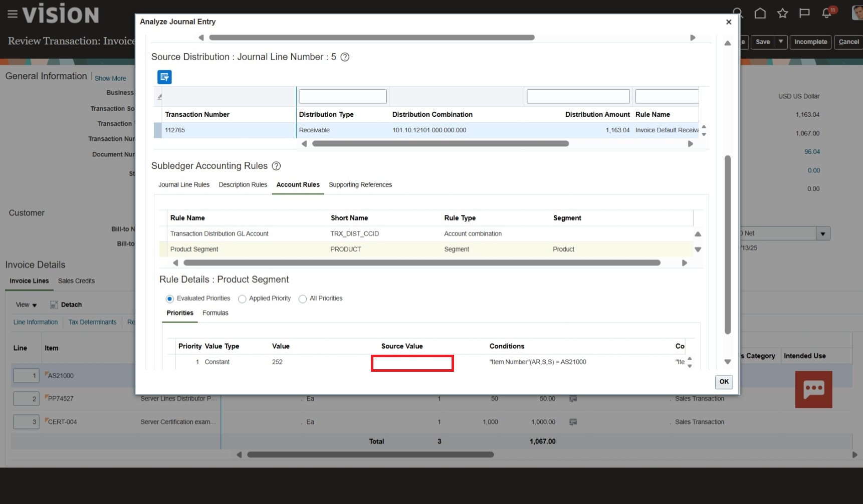The height and width of the screenshot is (504, 863).
Task: Open the Supporting References tab
Action: (x=360, y=185)
